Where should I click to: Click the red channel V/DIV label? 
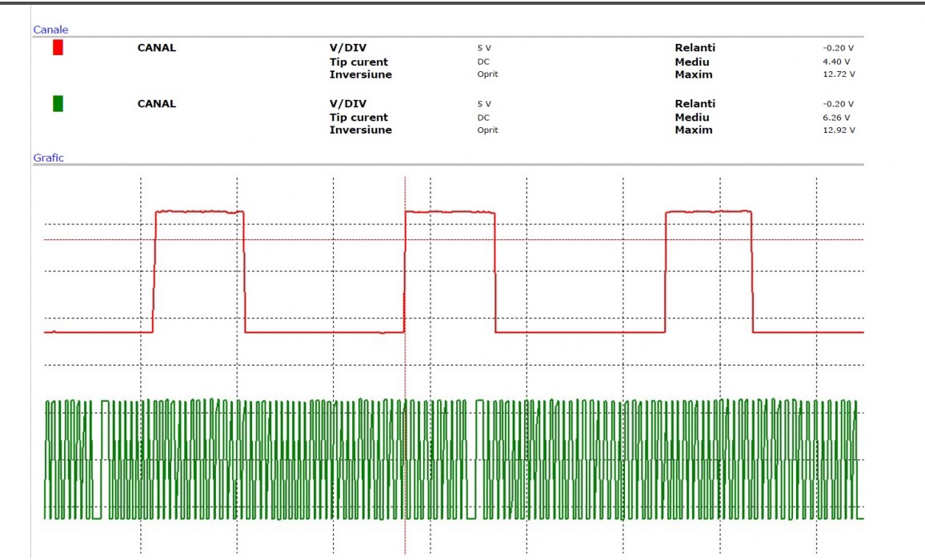tap(347, 48)
